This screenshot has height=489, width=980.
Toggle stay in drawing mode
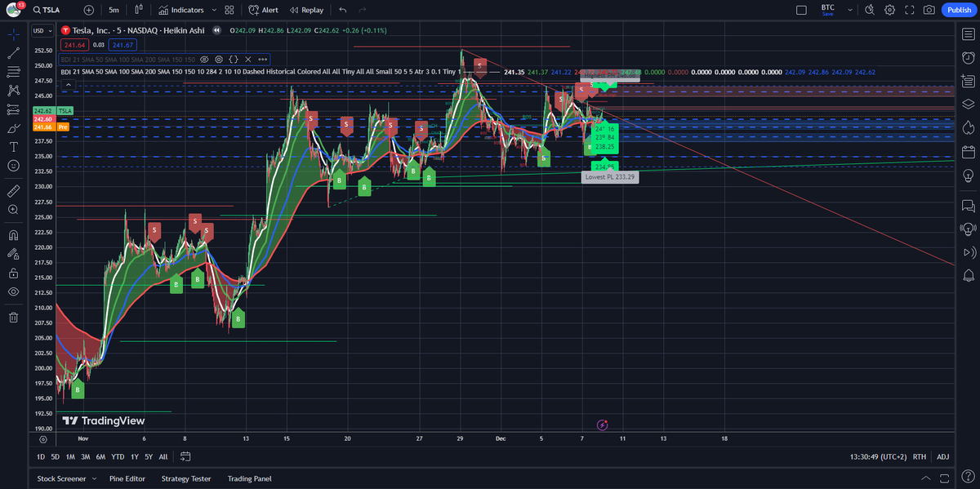click(x=13, y=254)
